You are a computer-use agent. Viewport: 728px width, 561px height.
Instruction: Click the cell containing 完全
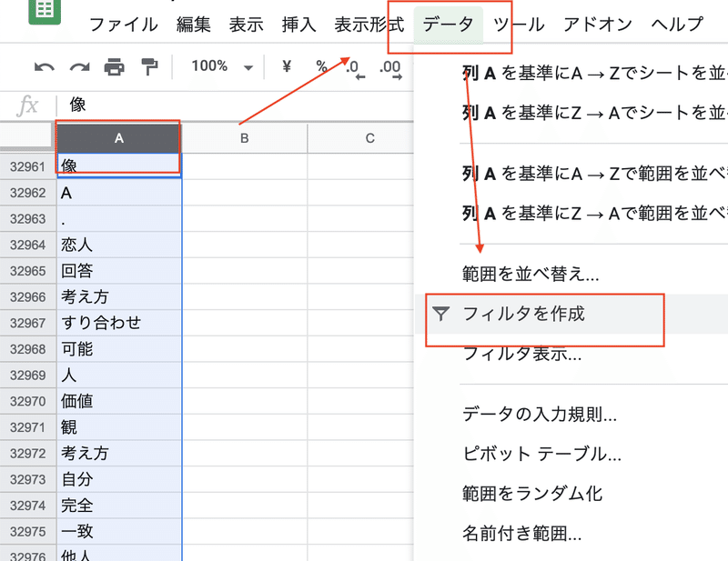coord(119,506)
